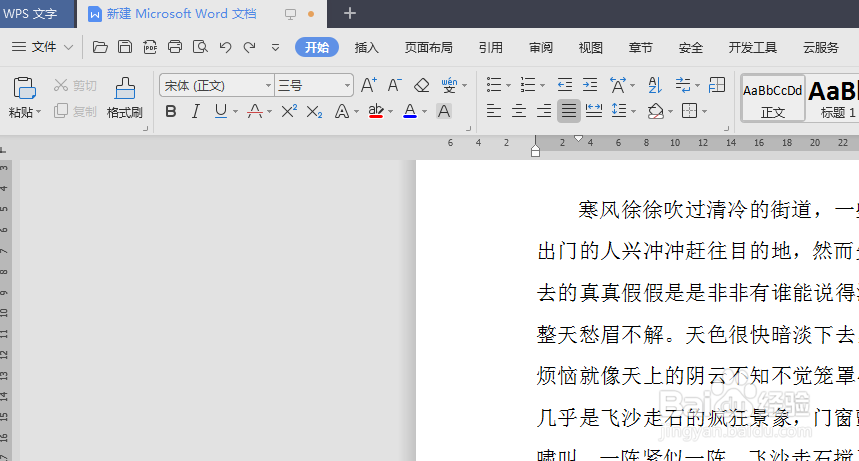
Task: Switch to 插入 ribbon tab
Action: 366,48
